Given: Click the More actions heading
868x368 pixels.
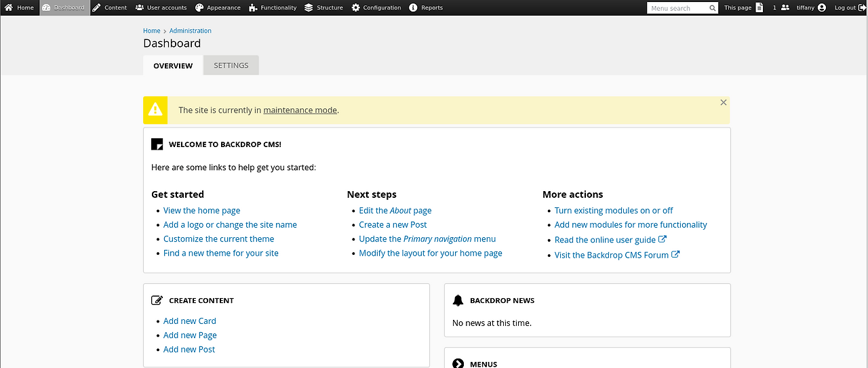Looking at the screenshot, I should [x=573, y=195].
